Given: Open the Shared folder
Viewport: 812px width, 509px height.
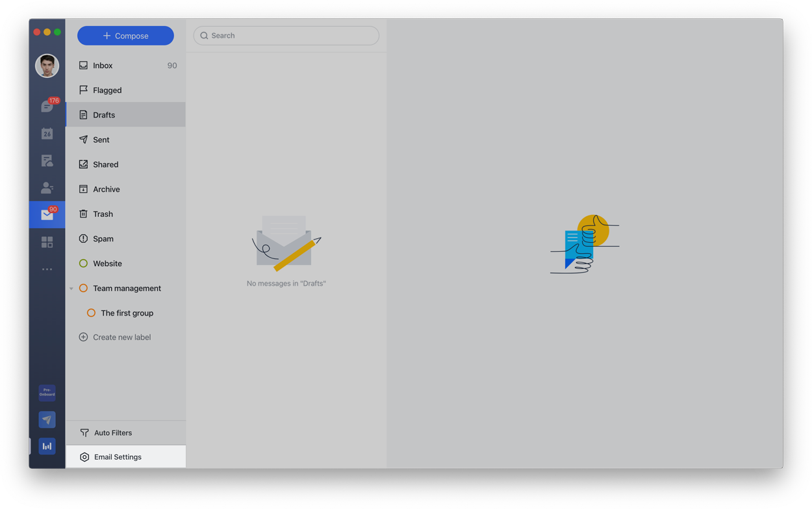Looking at the screenshot, I should coord(125,164).
